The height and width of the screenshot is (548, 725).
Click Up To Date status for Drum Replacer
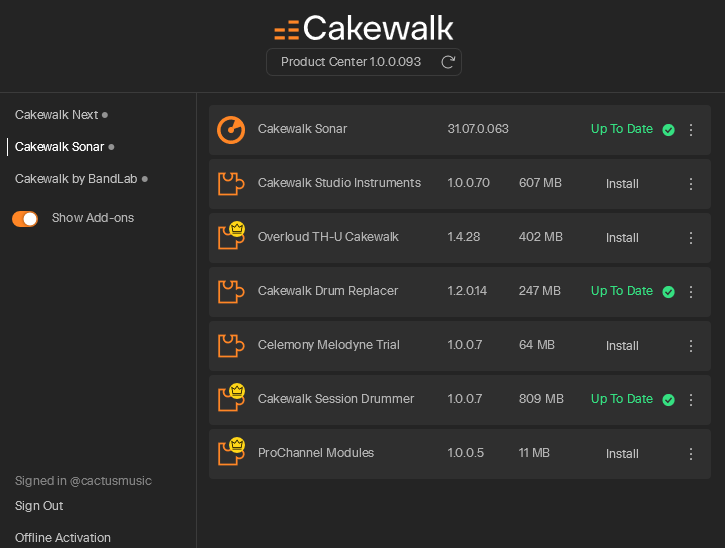tap(622, 291)
